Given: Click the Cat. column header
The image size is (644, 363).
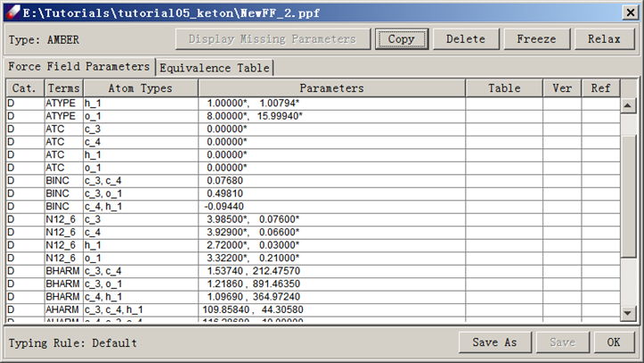Looking at the screenshot, I should tap(25, 88).
